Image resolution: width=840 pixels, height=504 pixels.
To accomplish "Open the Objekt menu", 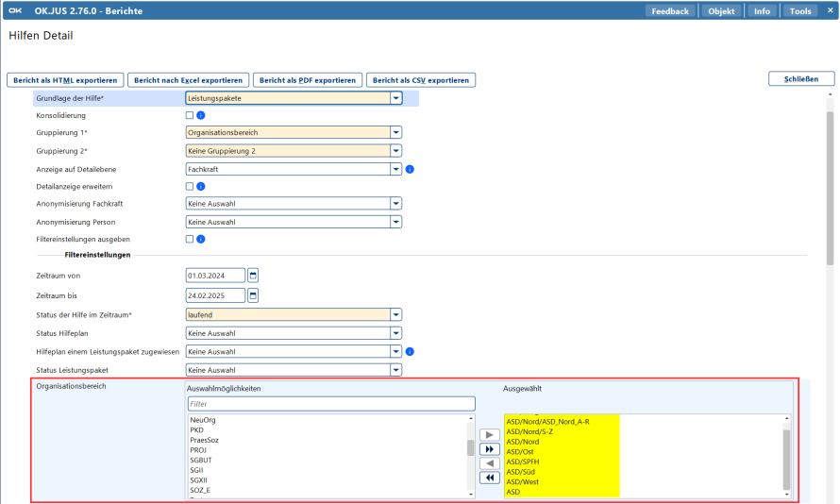I will point(721,11).
